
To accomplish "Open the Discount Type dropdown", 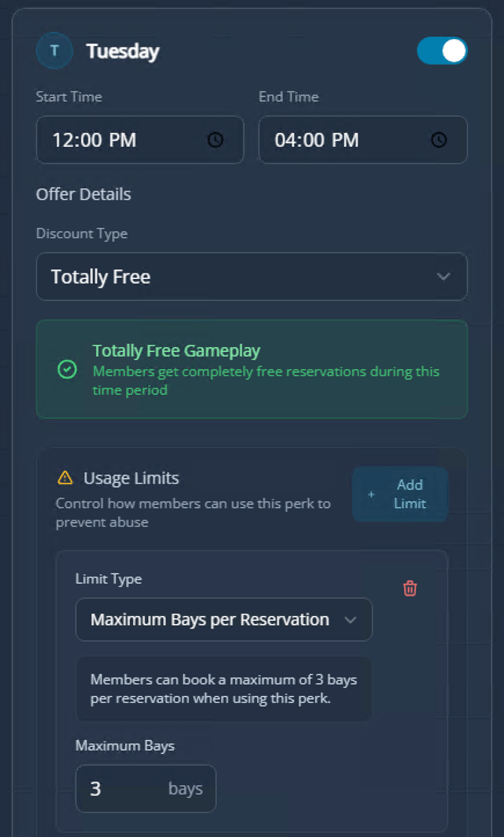I will pyautogui.click(x=251, y=276).
